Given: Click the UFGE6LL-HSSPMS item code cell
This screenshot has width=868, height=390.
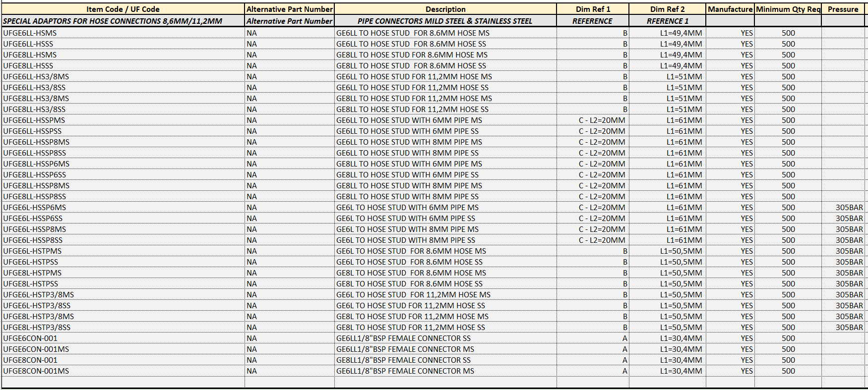Looking at the screenshot, I should pyautogui.click(x=34, y=120).
